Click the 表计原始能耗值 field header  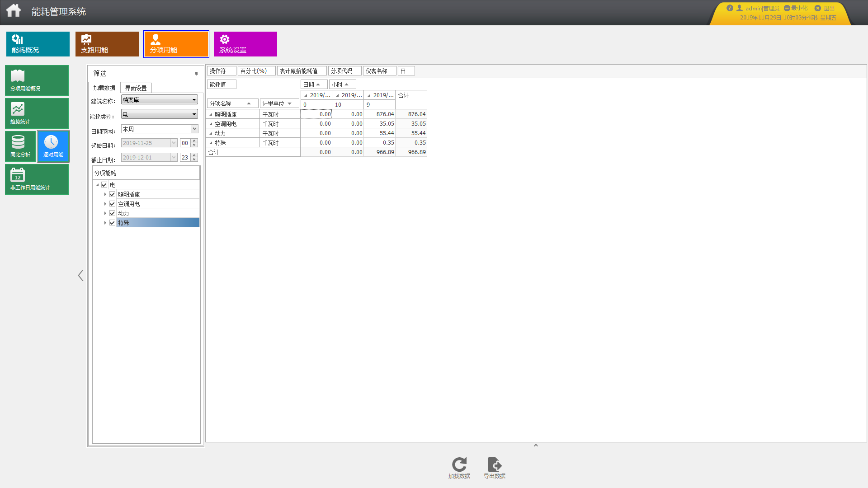pyautogui.click(x=302, y=71)
